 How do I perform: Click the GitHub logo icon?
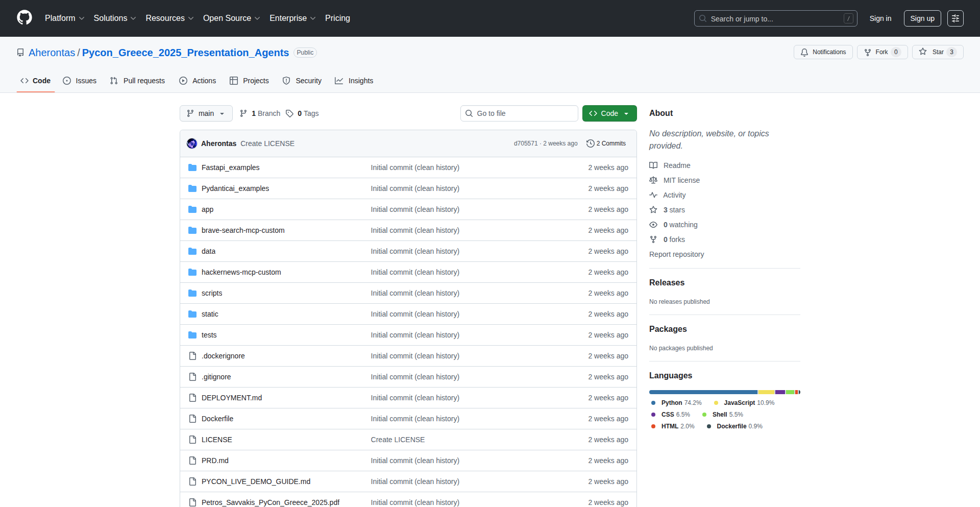24,18
